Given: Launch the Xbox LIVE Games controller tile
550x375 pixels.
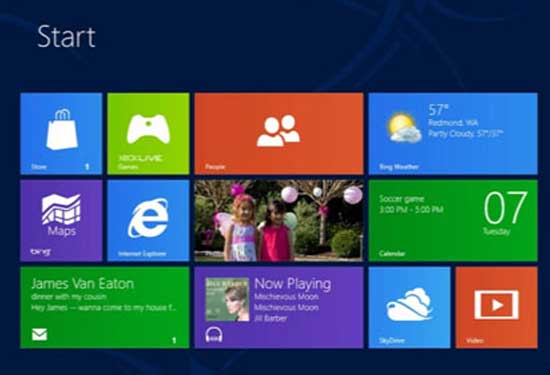Looking at the screenshot, I should tap(148, 133).
